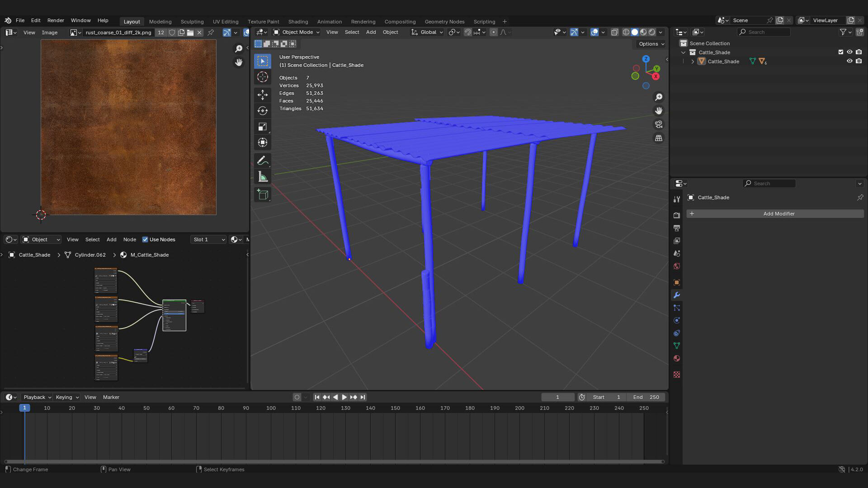Image resolution: width=868 pixels, height=488 pixels.
Task: Open the Object Mode dropdown
Action: point(297,32)
